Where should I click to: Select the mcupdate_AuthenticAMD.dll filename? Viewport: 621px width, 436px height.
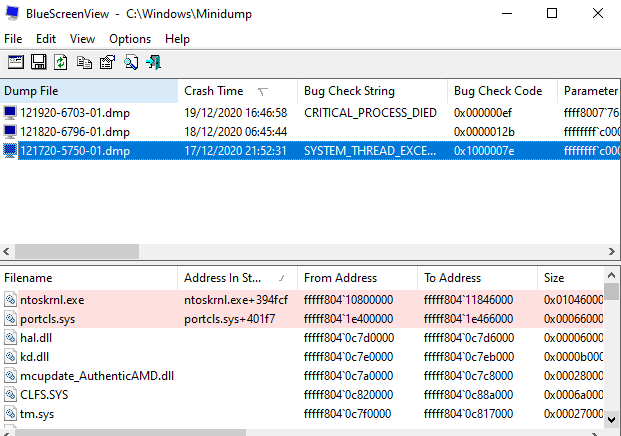coord(97,376)
